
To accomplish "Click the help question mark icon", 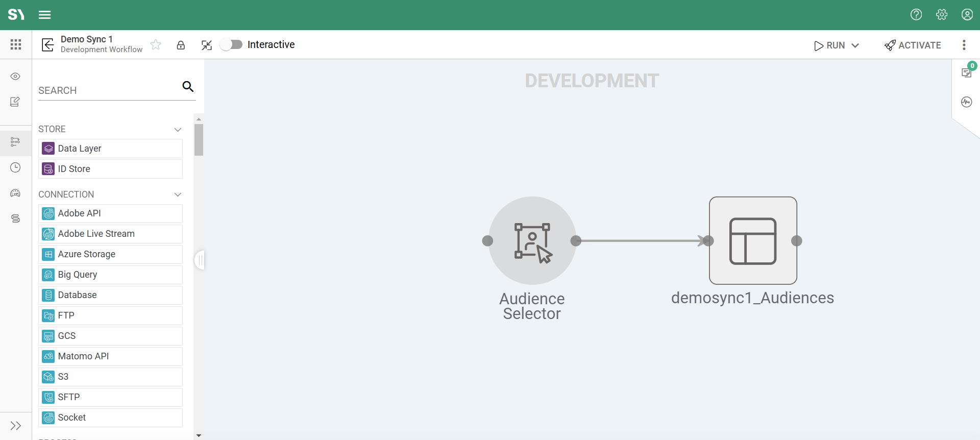I will (916, 15).
